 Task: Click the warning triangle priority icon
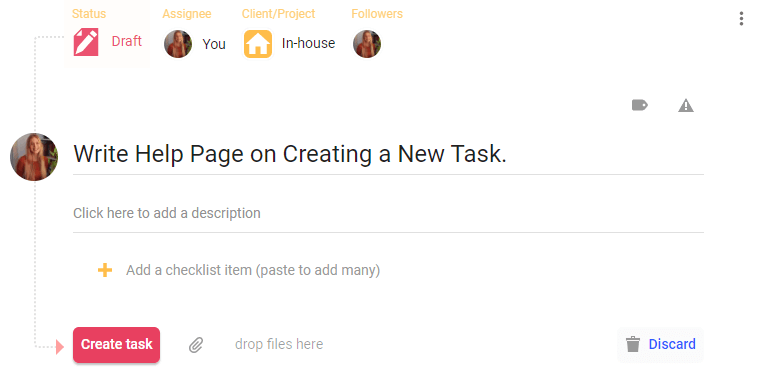point(686,105)
